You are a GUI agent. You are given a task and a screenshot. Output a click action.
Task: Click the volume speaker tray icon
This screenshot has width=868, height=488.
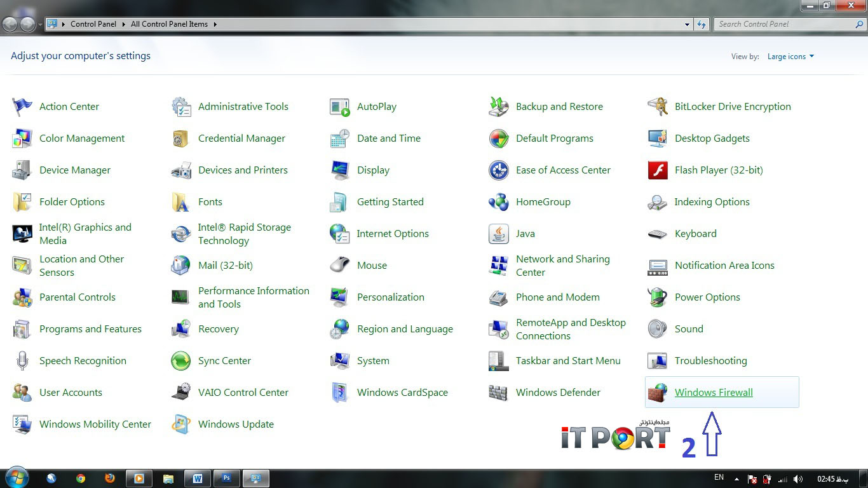[x=798, y=479]
